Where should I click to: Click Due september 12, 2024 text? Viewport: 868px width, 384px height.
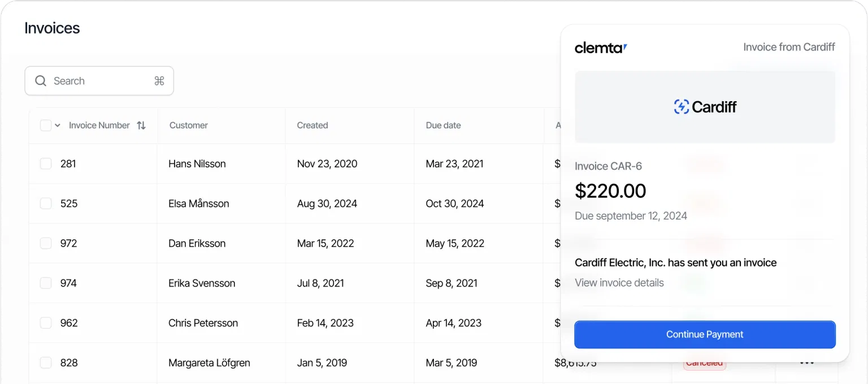(x=631, y=216)
